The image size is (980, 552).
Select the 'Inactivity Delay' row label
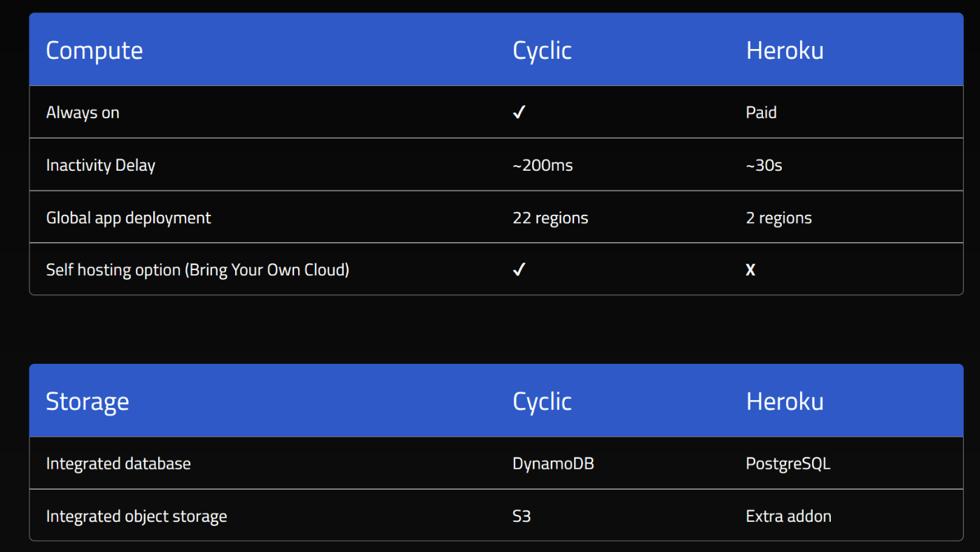[101, 165]
